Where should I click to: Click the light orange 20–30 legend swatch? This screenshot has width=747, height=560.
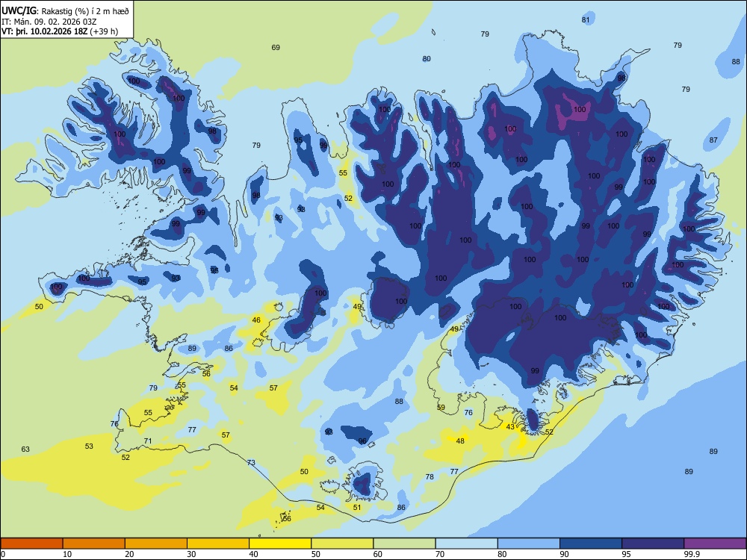click(x=156, y=544)
